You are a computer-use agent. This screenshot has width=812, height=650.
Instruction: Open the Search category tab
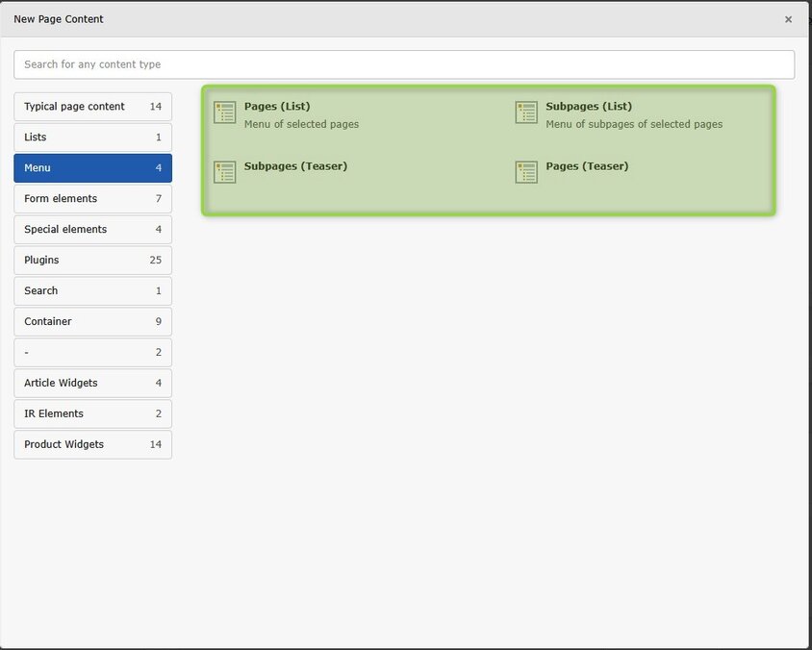(92, 291)
